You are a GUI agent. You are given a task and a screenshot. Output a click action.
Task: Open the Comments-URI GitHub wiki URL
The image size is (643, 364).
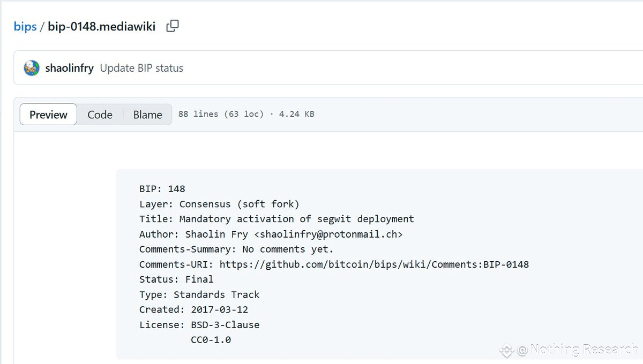(374, 264)
